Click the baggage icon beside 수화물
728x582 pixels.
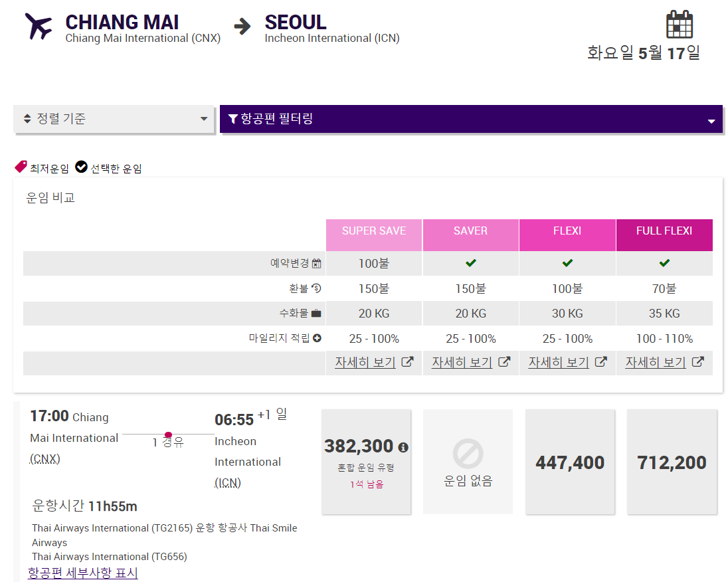[x=316, y=313]
